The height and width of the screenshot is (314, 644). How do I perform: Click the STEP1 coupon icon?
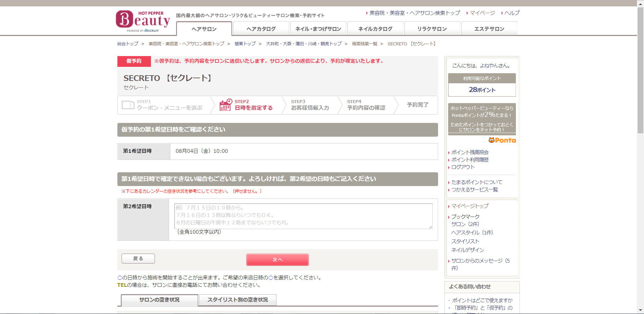click(x=128, y=105)
